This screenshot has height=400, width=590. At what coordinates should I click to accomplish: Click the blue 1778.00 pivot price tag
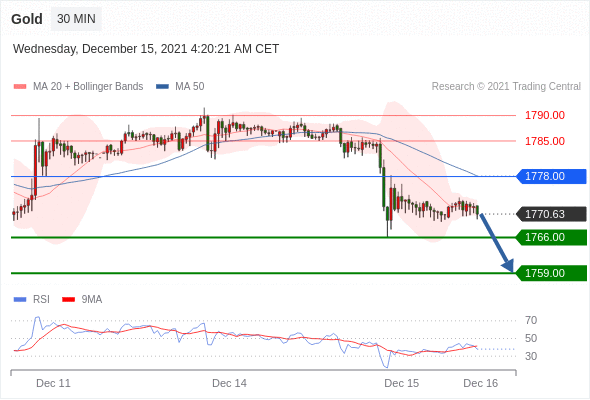pyautogui.click(x=551, y=176)
